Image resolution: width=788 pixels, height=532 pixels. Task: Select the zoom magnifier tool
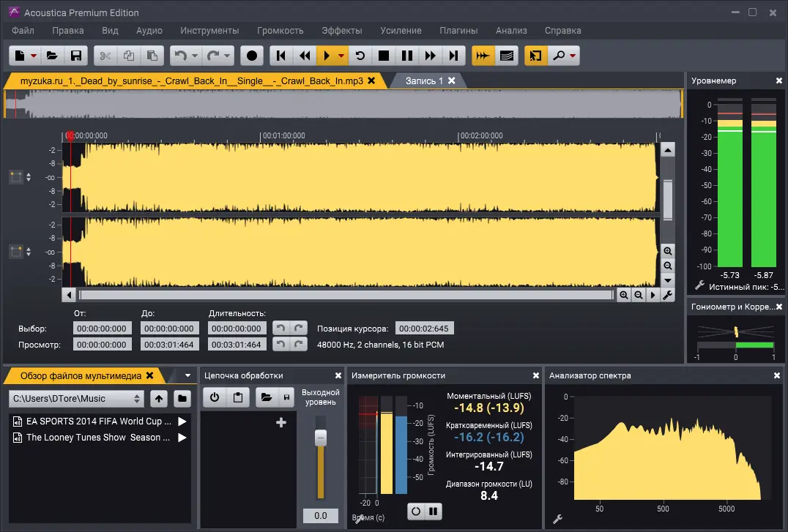pos(559,56)
